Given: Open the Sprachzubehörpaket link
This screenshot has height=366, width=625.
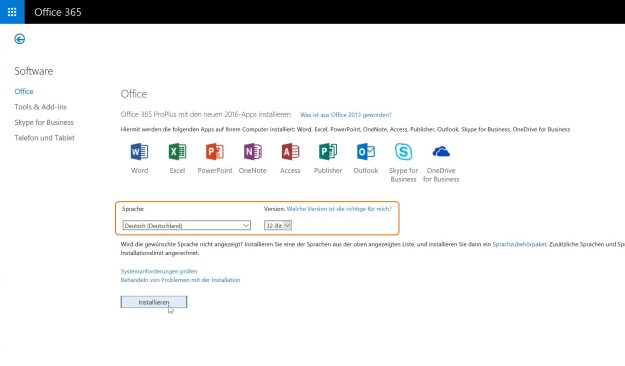Looking at the screenshot, I should point(519,244).
